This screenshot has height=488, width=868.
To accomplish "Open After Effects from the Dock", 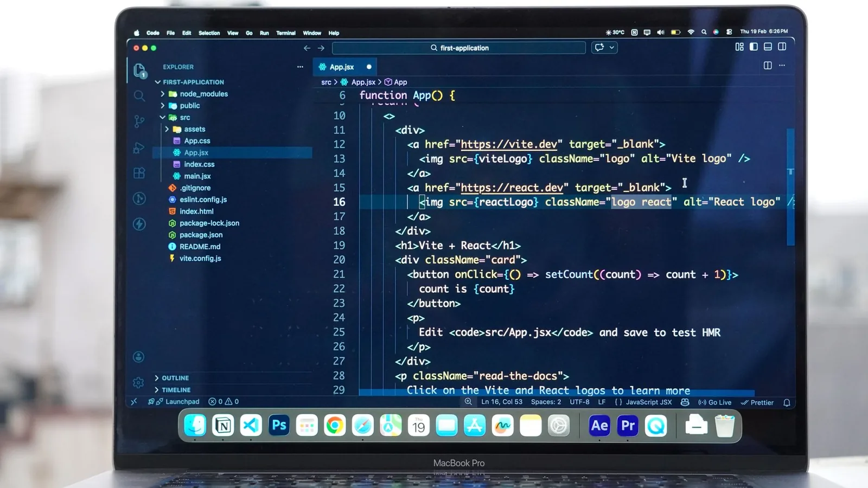I will [x=599, y=426].
